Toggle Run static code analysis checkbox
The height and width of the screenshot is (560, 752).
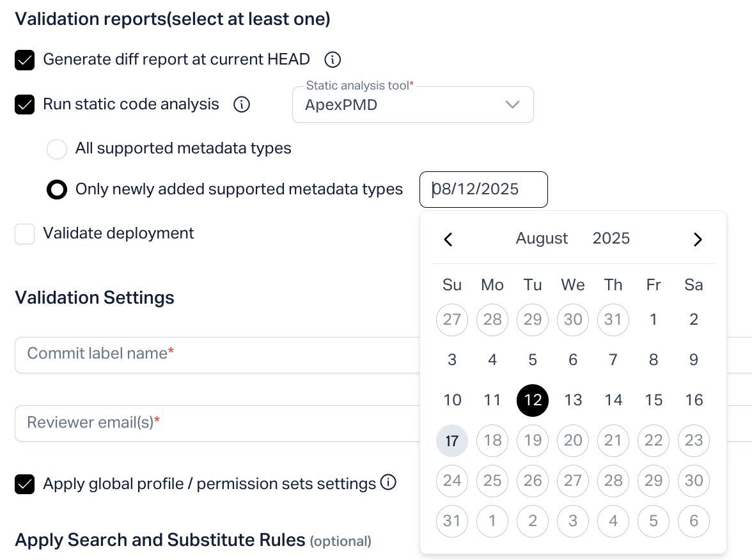[x=25, y=104]
